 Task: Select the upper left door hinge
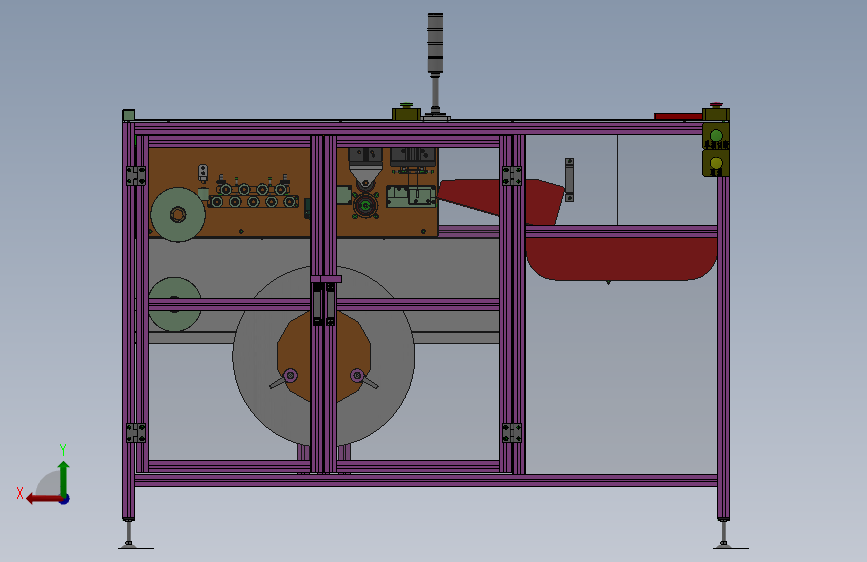point(136,176)
